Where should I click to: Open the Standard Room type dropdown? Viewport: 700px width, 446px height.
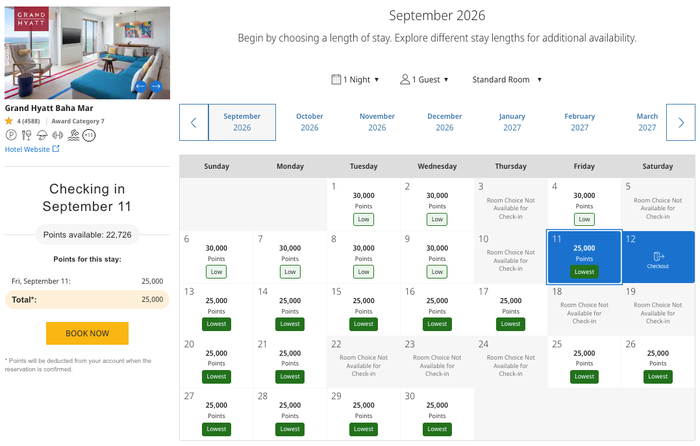[x=507, y=79]
